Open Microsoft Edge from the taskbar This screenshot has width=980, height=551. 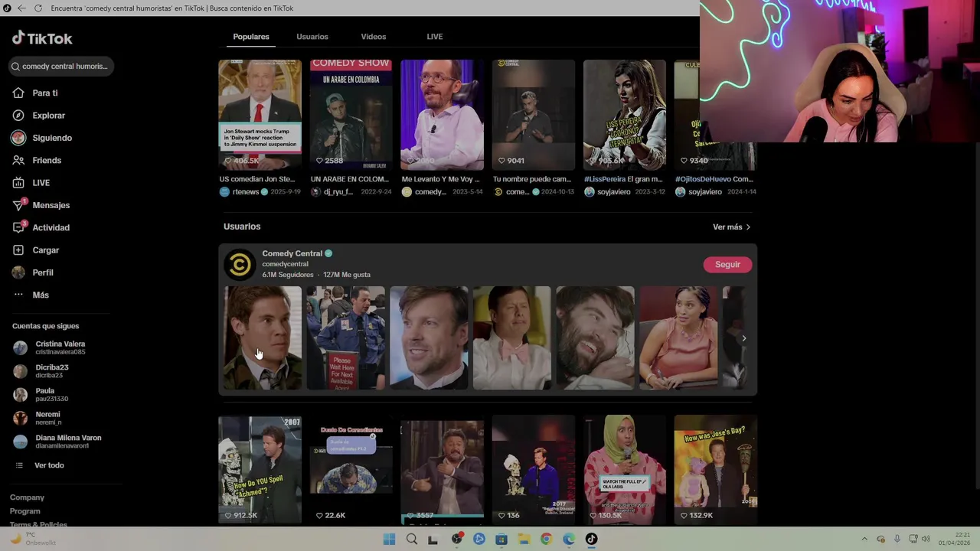pos(569,539)
